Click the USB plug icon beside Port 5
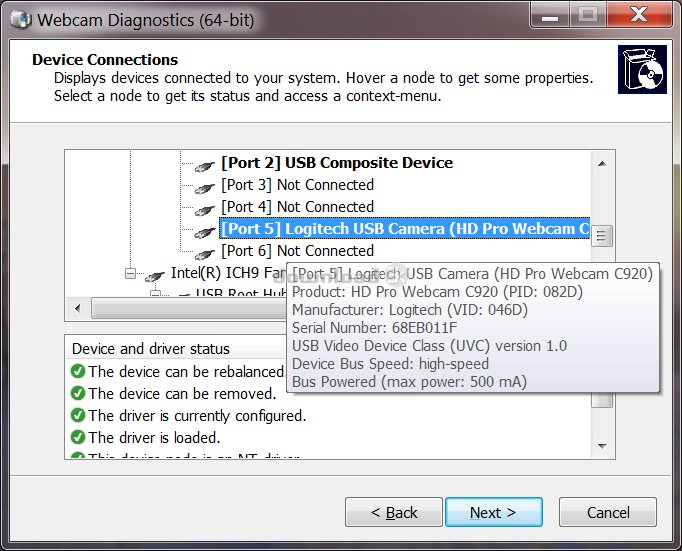 [x=204, y=232]
